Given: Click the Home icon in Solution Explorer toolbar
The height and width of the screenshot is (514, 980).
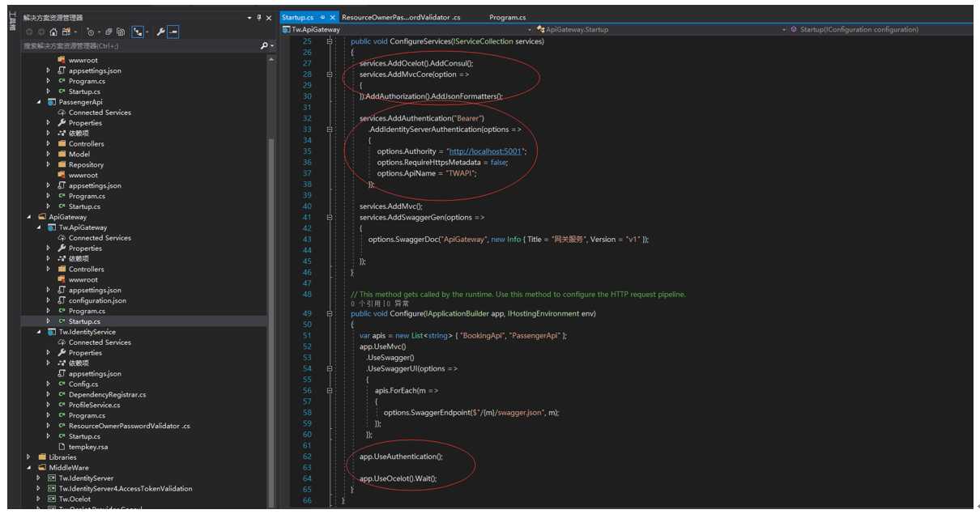Looking at the screenshot, I should tap(53, 32).
